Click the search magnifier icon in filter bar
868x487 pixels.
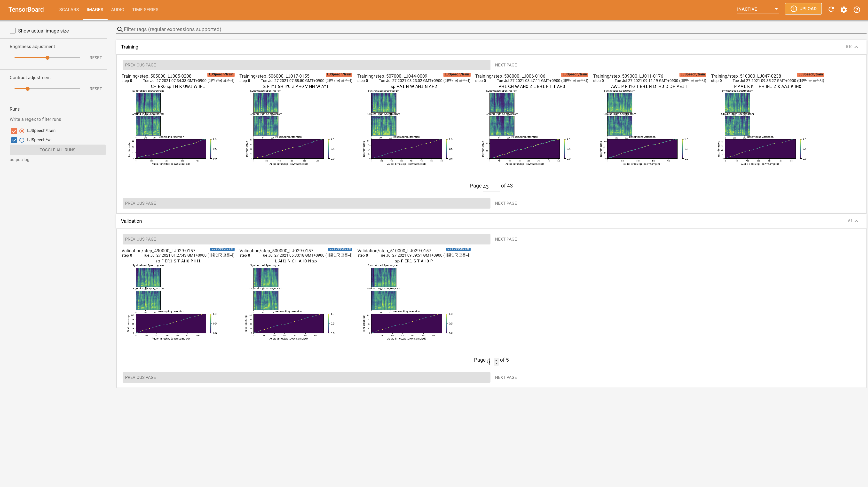[x=120, y=29]
